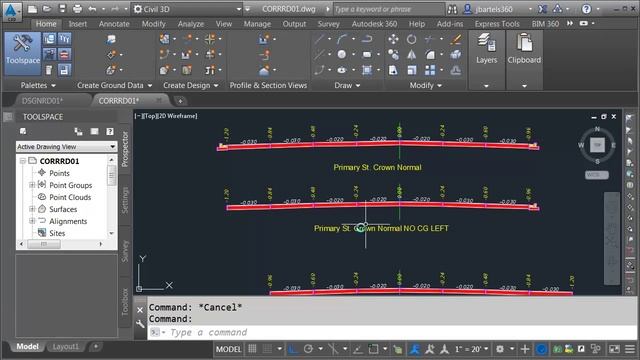640x360 pixels.
Task: Select Alignments in the Prospector tree
Action: 68,221
